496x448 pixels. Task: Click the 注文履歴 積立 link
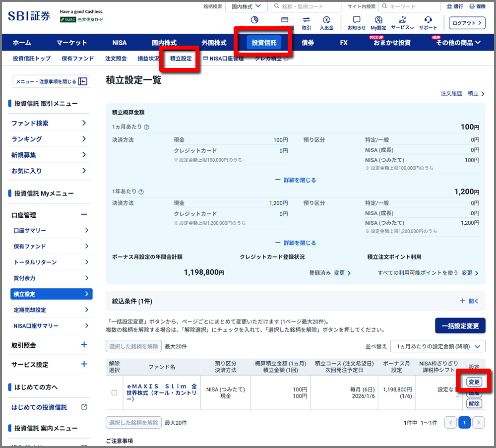point(462,94)
